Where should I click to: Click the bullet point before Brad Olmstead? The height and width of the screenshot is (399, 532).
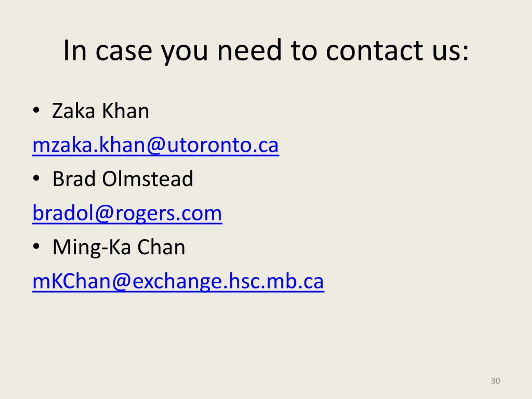(x=36, y=179)
